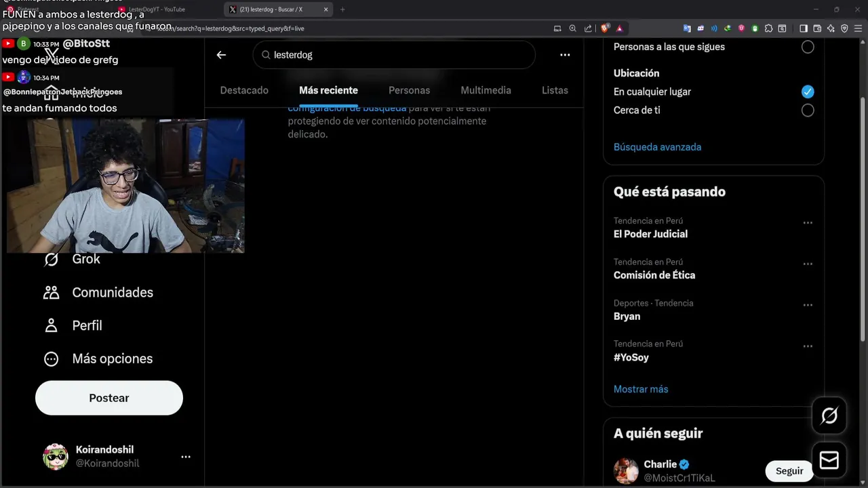Open the extensions puzzle icon
Viewport: 868px width, 488px height.
click(x=768, y=28)
